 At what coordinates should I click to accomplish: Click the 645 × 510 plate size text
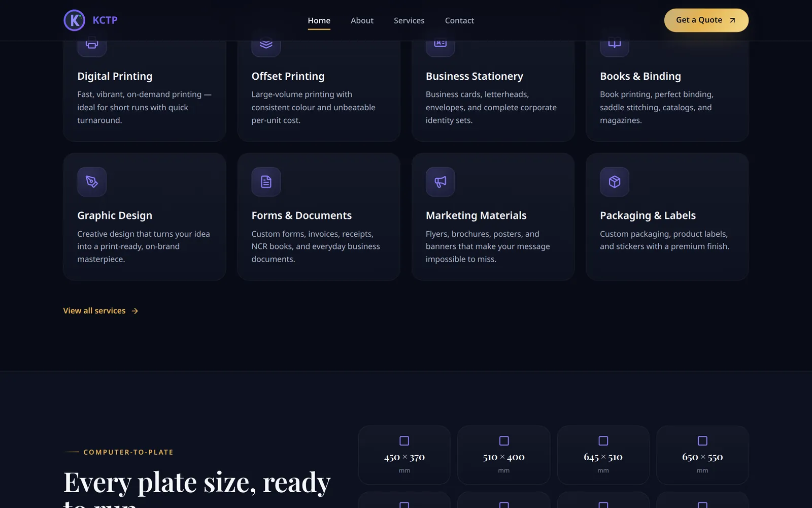click(603, 457)
